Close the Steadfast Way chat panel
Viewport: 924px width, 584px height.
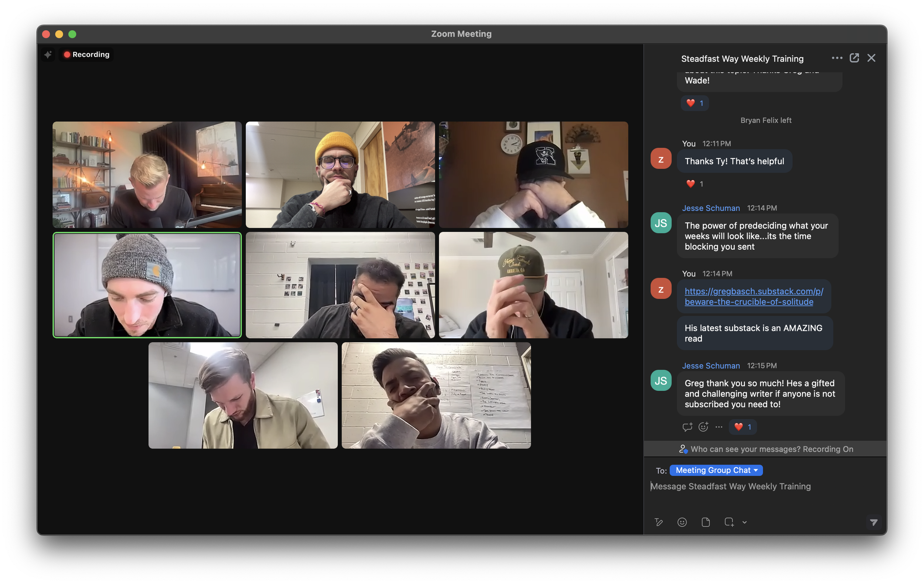(872, 58)
